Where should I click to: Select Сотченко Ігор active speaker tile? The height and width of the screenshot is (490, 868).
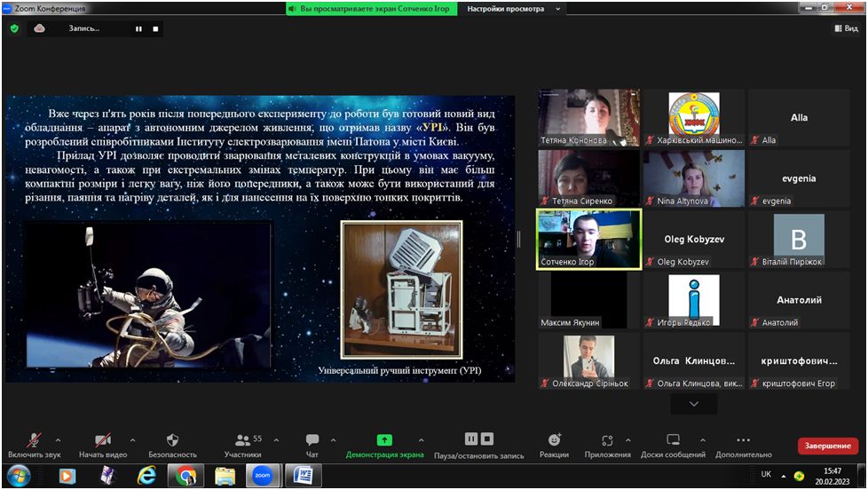(589, 239)
